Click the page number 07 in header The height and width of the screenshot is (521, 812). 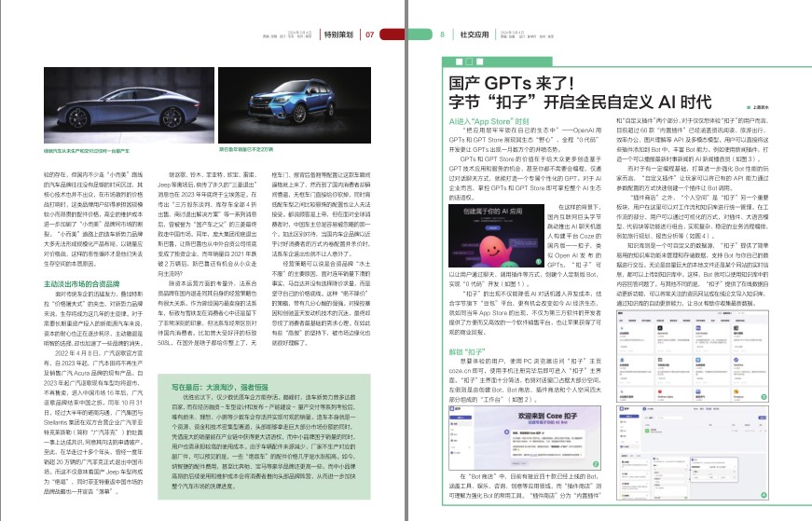click(x=370, y=34)
